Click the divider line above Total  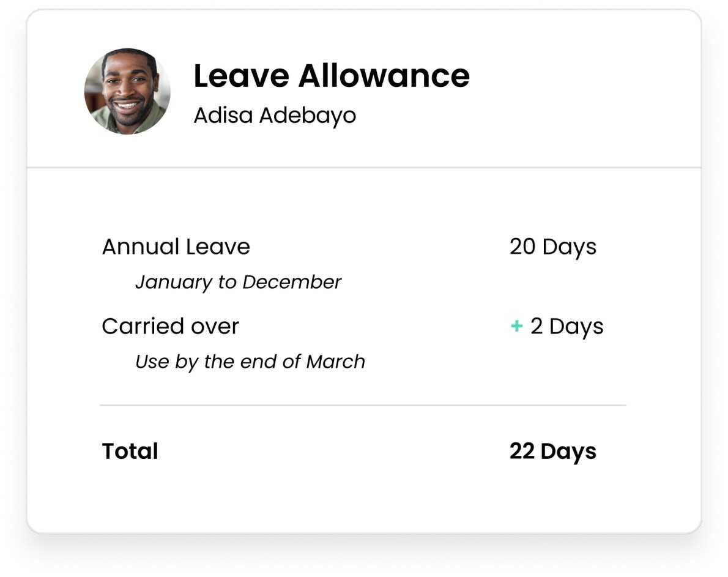[363, 405]
